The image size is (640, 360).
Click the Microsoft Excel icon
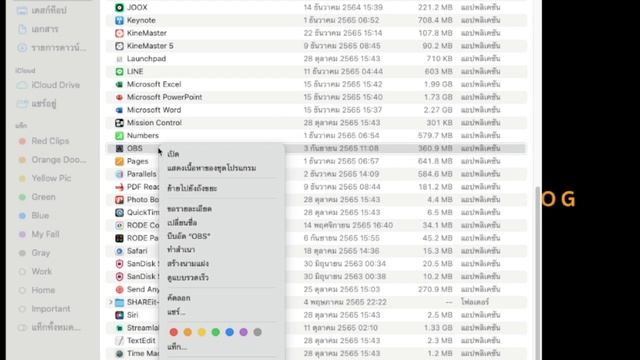click(119, 84)
